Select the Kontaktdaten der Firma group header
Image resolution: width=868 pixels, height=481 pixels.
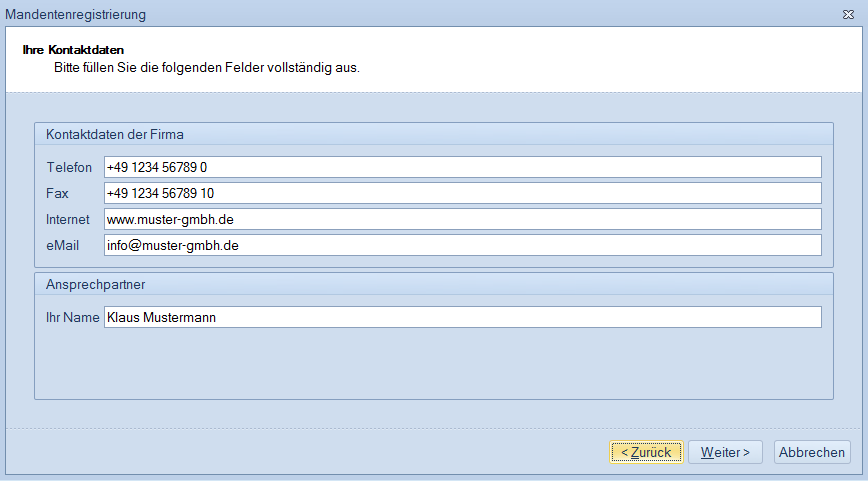[115, 134]
